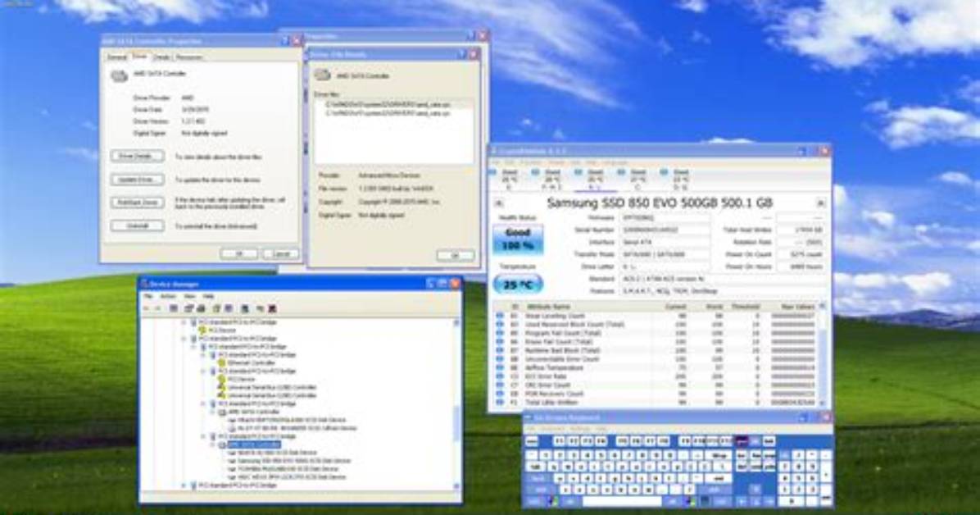Click the status circle for Program Fail Count
Viewport: 980px width, 515px height.
click(499, 334)
